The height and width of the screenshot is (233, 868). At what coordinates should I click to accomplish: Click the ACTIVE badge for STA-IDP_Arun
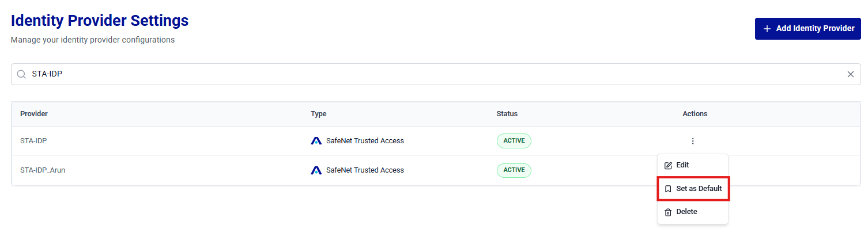pos(514,170)
